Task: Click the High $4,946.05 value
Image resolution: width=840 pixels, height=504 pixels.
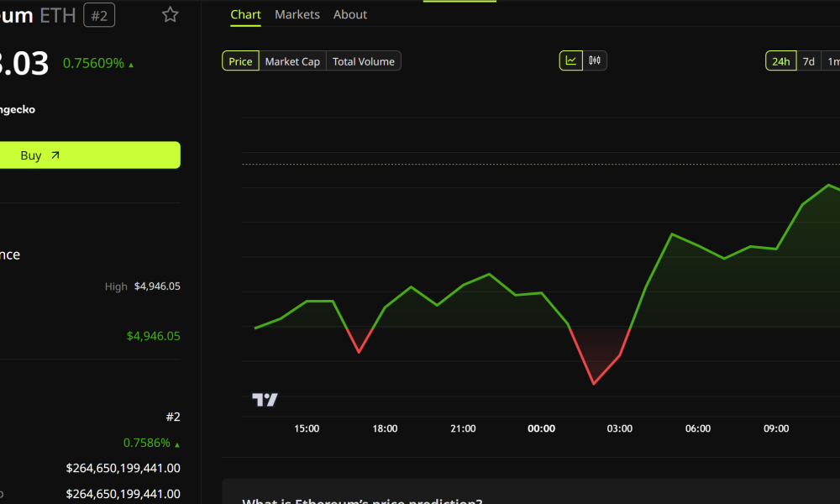Action: [x=157, y=286]
